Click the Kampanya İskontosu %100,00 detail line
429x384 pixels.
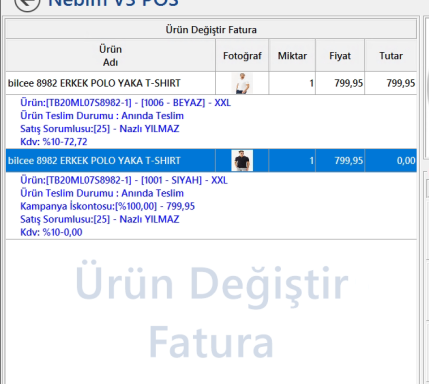[107, 206]
